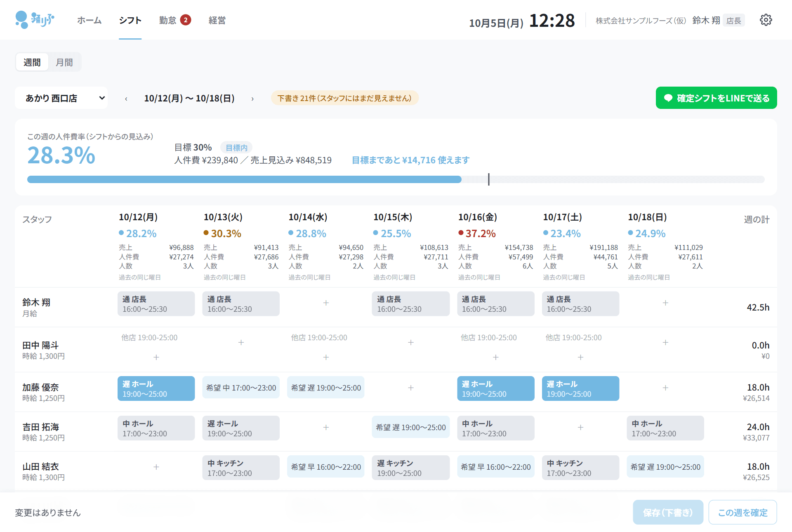Screen dimensions: 792x532
Task: Open 鈴木 翔's 10/12 店長 shift 16:00〜25:30
Action: pyautogui.click(x=156, y=304)
